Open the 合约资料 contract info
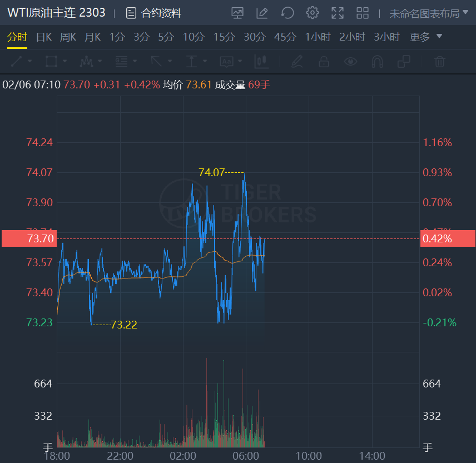The height and width of the screenshot is (463, 476). (154, 13)
